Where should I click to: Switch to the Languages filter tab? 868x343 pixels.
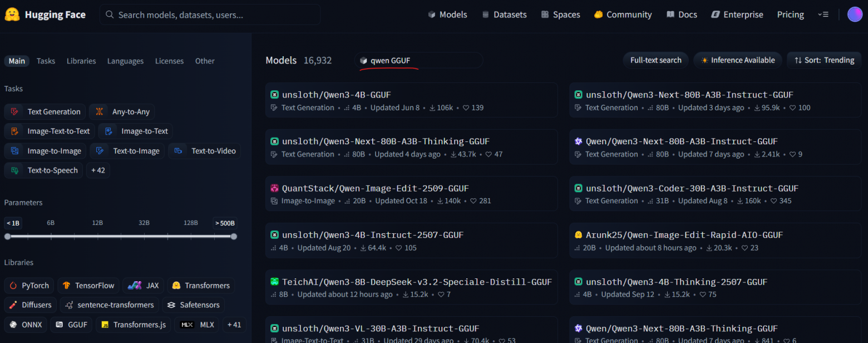click(125, 61)
